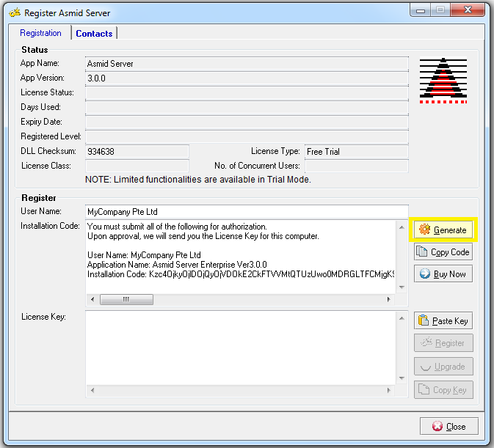Click the globe icon on Buy Now
The width and height of the screenshot is (494, 448).
click(423, 273)
